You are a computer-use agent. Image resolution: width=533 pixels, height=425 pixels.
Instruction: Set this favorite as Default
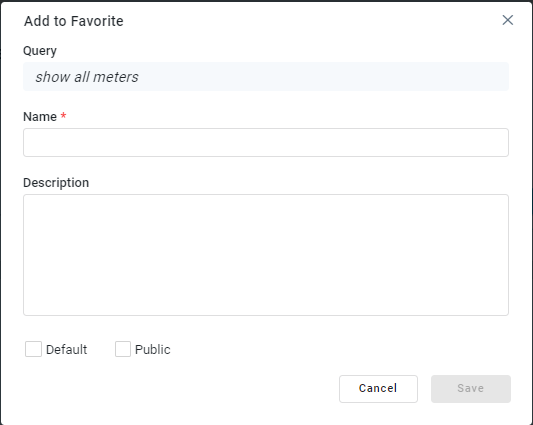click(33, 349)
